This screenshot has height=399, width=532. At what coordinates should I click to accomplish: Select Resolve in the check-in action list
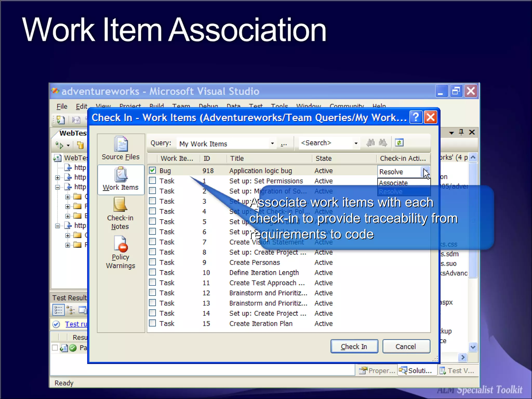[404, 192]
